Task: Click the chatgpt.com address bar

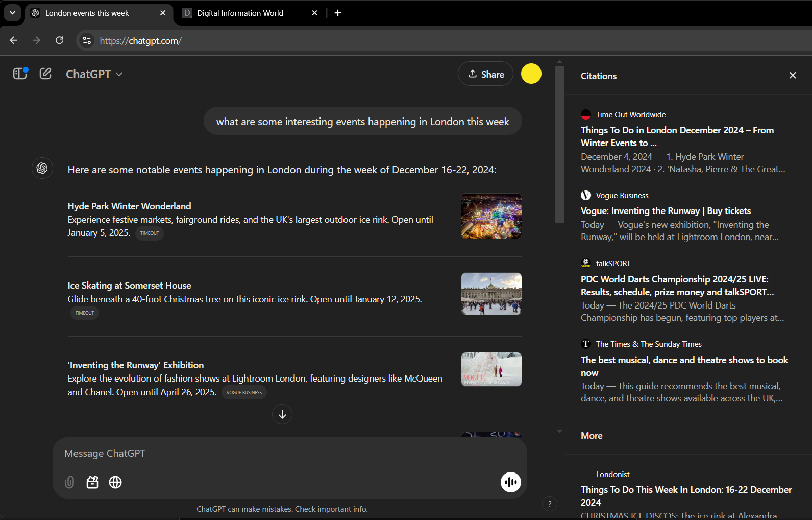Action: pos(444,40)
